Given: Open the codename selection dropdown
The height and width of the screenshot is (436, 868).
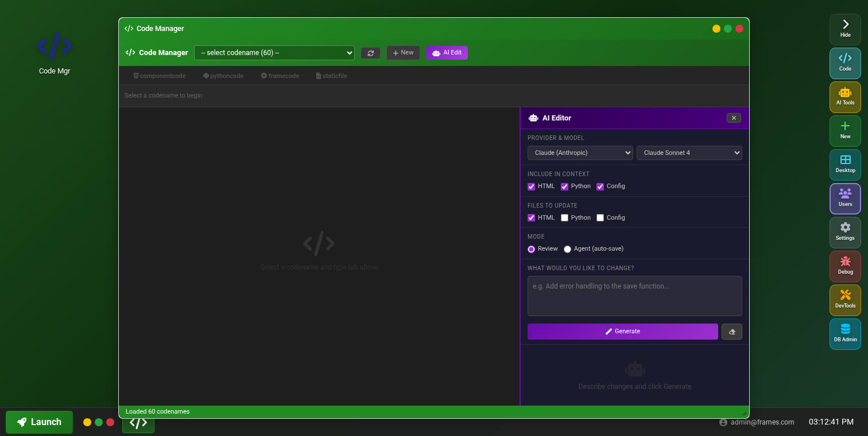Looking at the screenshot, I should point(274,52).
